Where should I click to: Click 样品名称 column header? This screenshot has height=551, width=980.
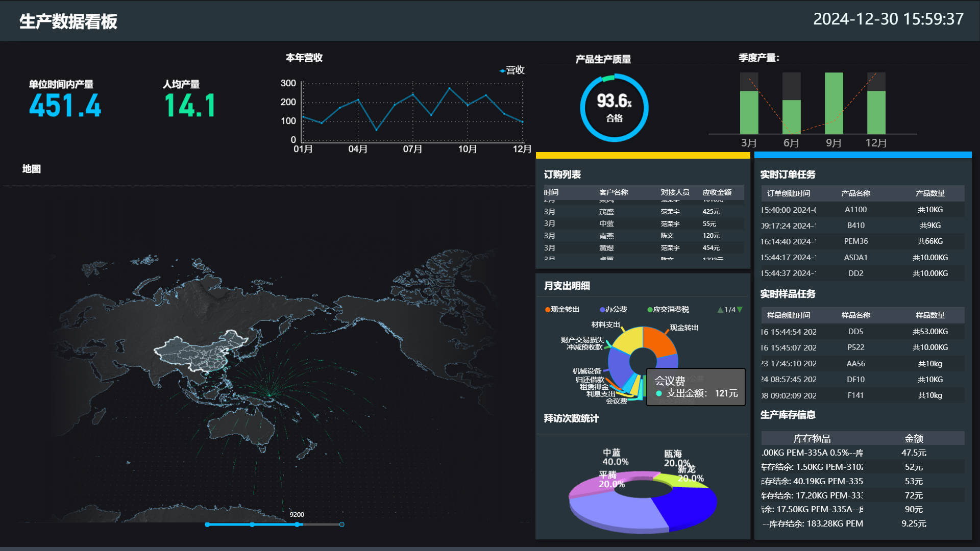pyautogui.click(x=855, y=315)
